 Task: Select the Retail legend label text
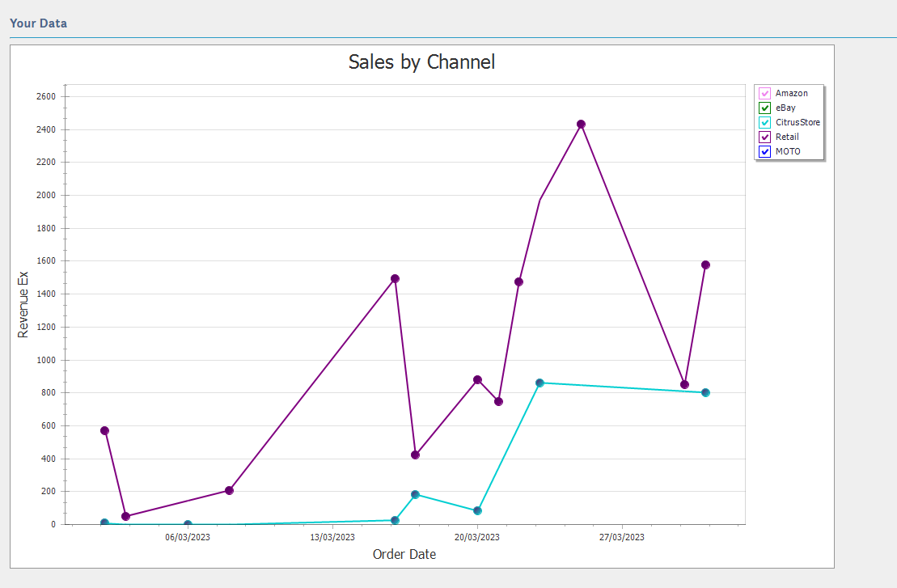(x=787, y=137)
